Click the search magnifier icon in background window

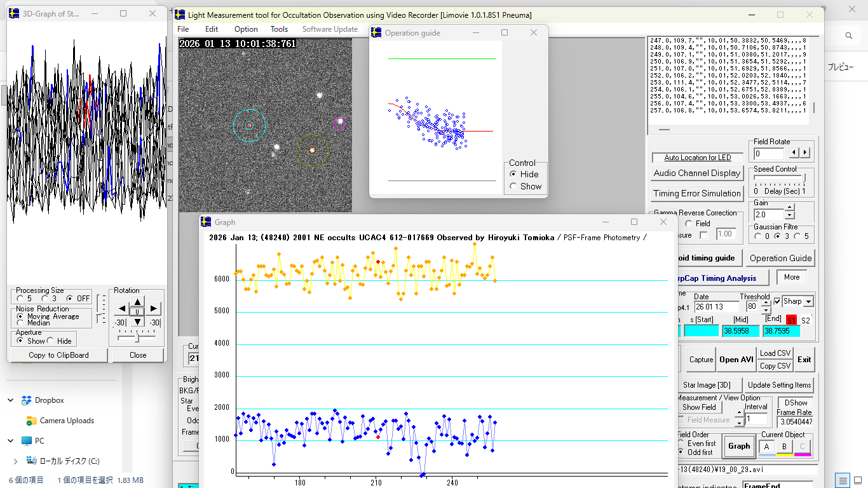coord(849,36)
